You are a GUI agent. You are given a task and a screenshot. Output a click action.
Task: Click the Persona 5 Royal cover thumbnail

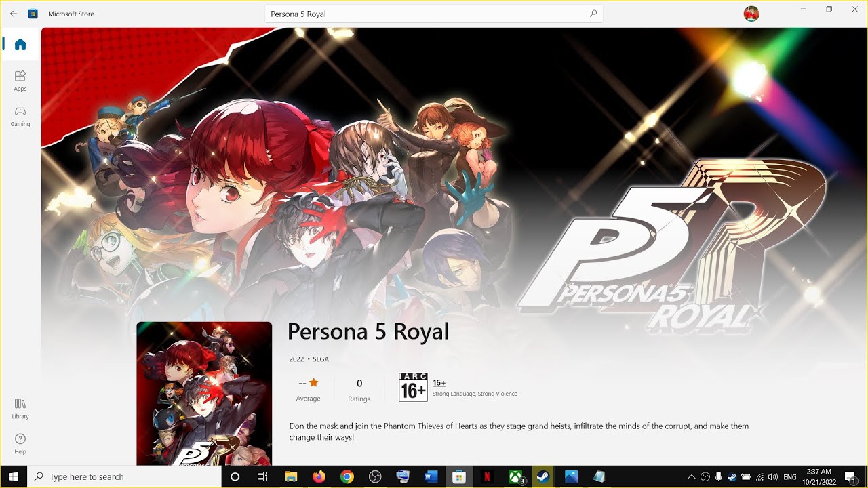[x=204, y=393]
